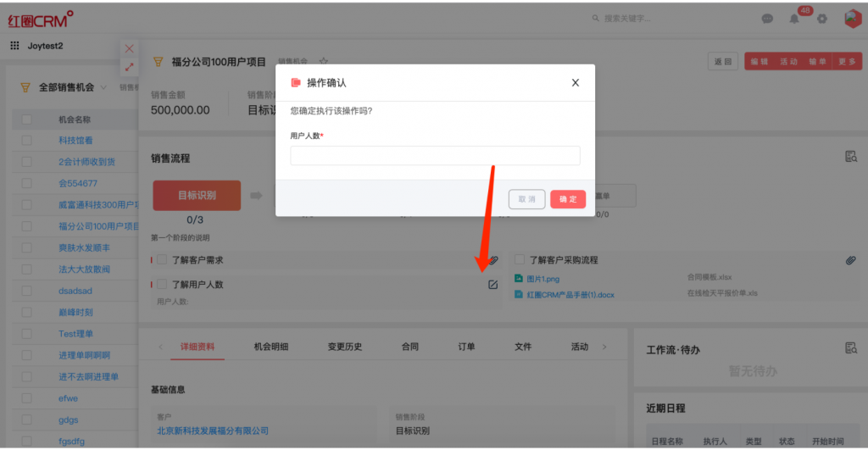The width and height of the screenshot is (868, 450).
Task: Click the notification bell icon
Action: coord(794,19)
